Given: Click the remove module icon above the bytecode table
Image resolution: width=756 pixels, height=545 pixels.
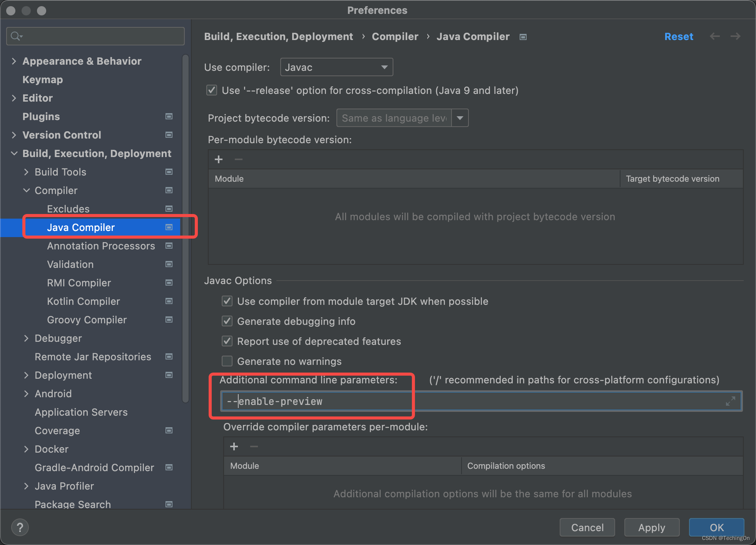Looking at the screenshot, I should point(238,159).
